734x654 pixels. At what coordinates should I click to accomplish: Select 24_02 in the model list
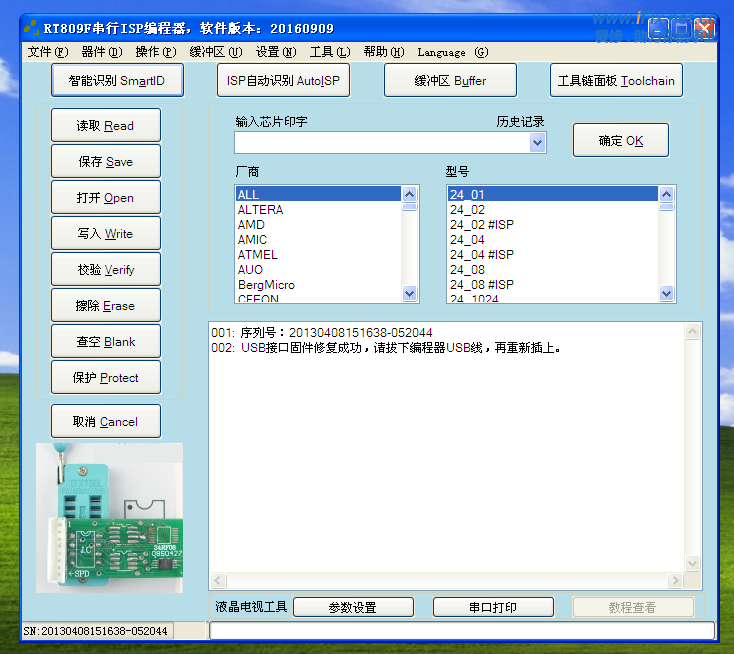[553, 209]
